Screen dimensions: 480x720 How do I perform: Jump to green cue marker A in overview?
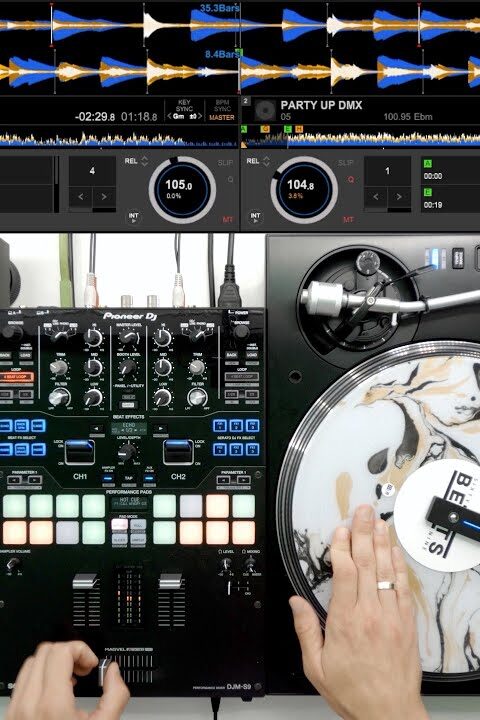[243, 129]
